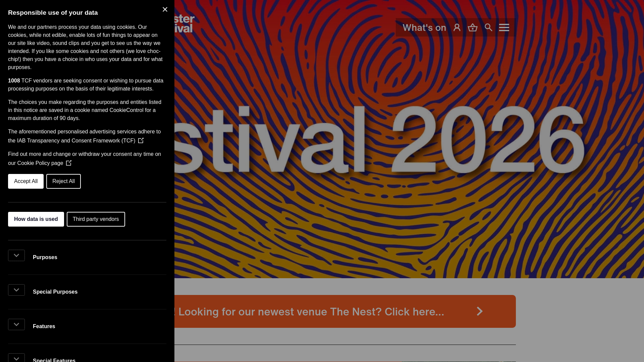Viewport: 644px width, 362px height.
Task: Click the arrow on The Nest banner
Action: click(x=480, y=311)
